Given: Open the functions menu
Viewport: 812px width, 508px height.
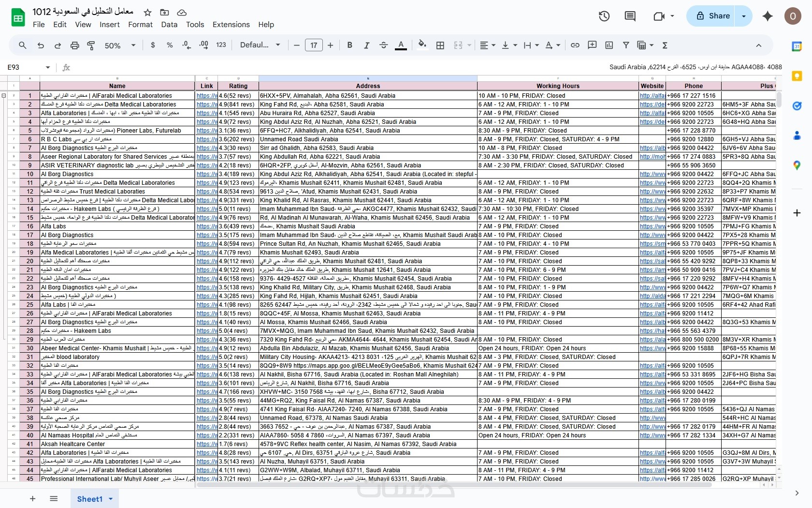Looking at the screenshot, I should [665, 45].
